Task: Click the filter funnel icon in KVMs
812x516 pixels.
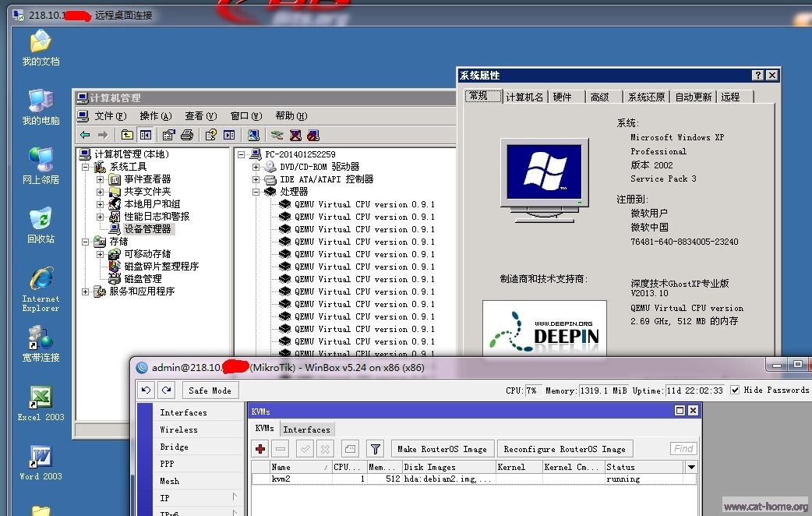Action: pos(376,449)
